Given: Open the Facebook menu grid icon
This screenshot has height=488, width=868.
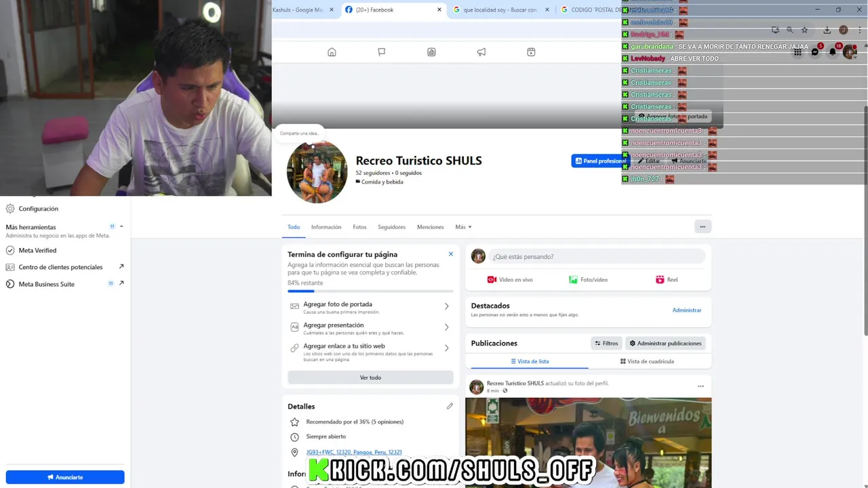Looking at the screenshot, I should point(797,52).
